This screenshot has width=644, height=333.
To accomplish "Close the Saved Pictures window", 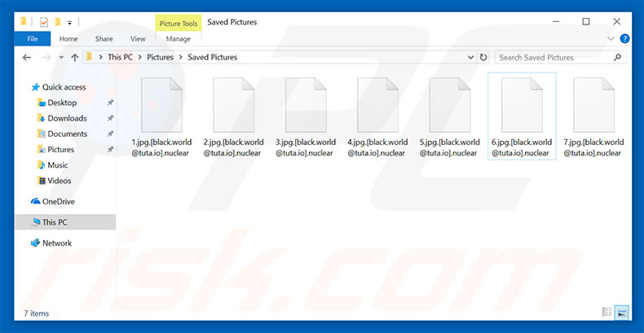I will point(617,22).
